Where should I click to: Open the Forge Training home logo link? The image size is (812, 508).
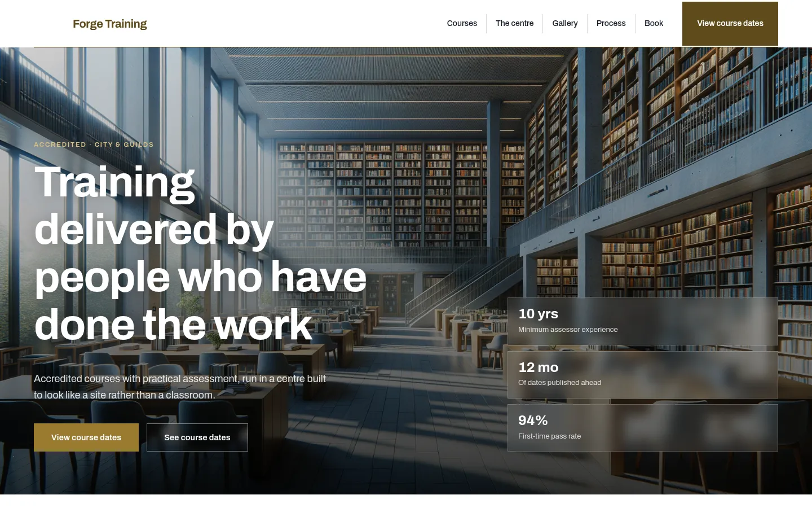[x=109, y=24]
